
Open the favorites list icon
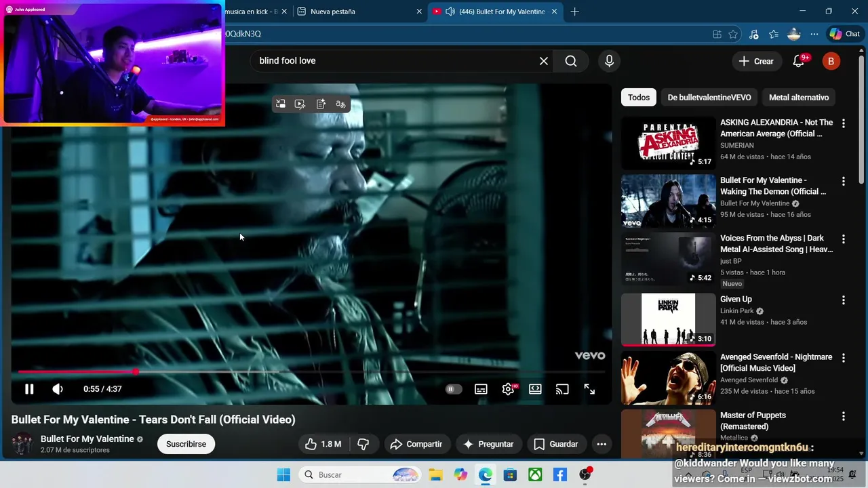[774, 34]
